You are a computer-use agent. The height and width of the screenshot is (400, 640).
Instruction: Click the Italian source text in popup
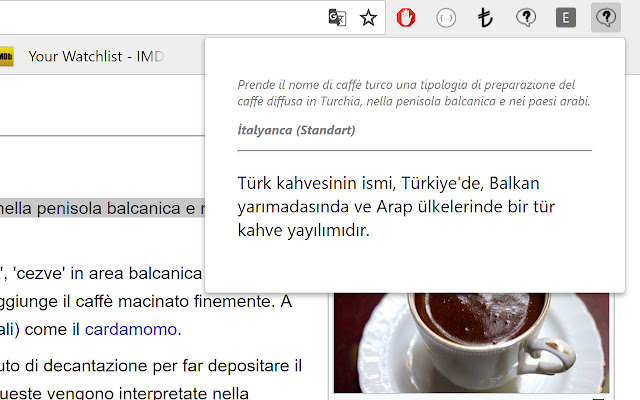pos(414,93)
